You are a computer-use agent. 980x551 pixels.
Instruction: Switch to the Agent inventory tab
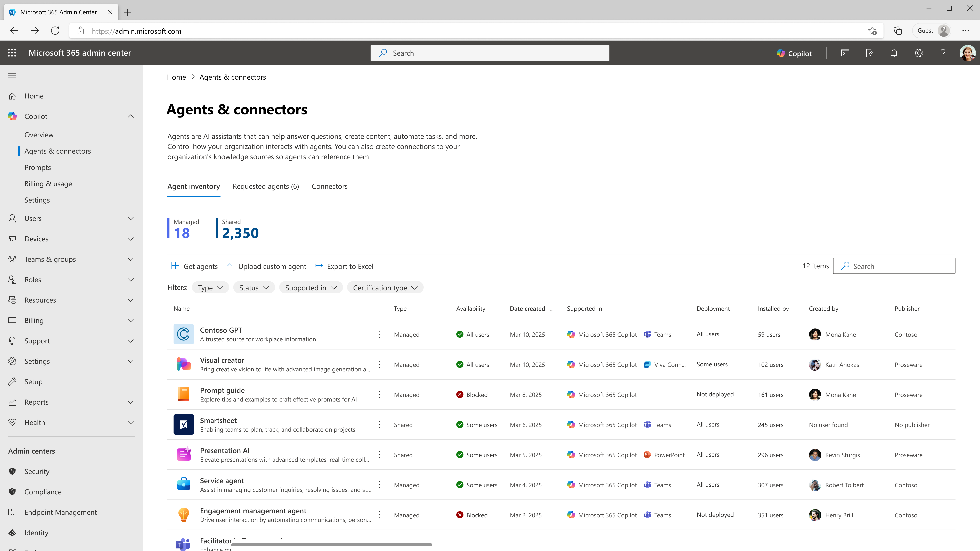click(194, 186)
